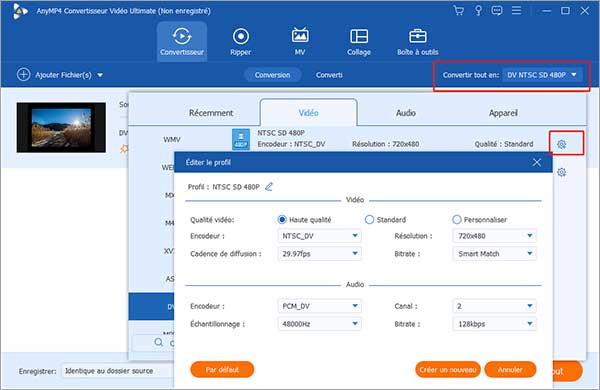Switch to the Ripper tab
600x390 pixels.
241,41
